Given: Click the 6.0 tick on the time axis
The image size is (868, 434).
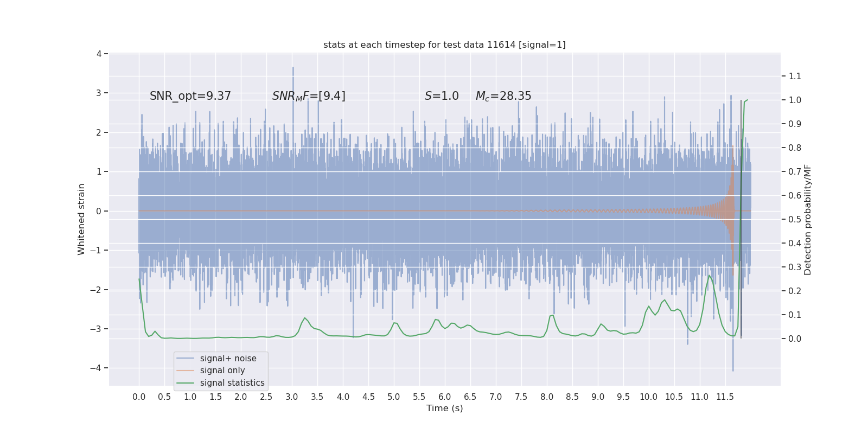Looking at the screenshot, I should 445,397.
